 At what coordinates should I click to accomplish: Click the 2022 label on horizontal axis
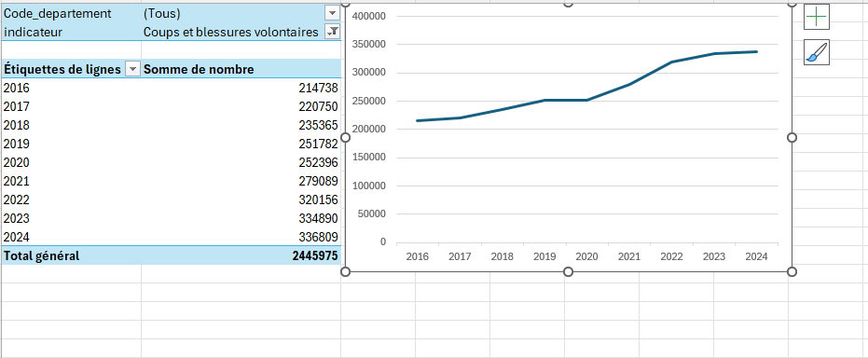point(671,256)
